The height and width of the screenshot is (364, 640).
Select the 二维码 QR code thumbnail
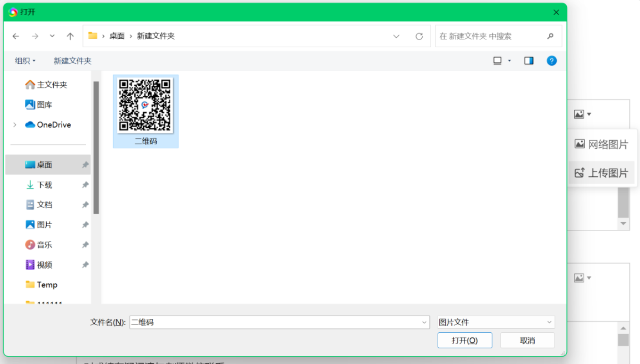pos(145,105)
